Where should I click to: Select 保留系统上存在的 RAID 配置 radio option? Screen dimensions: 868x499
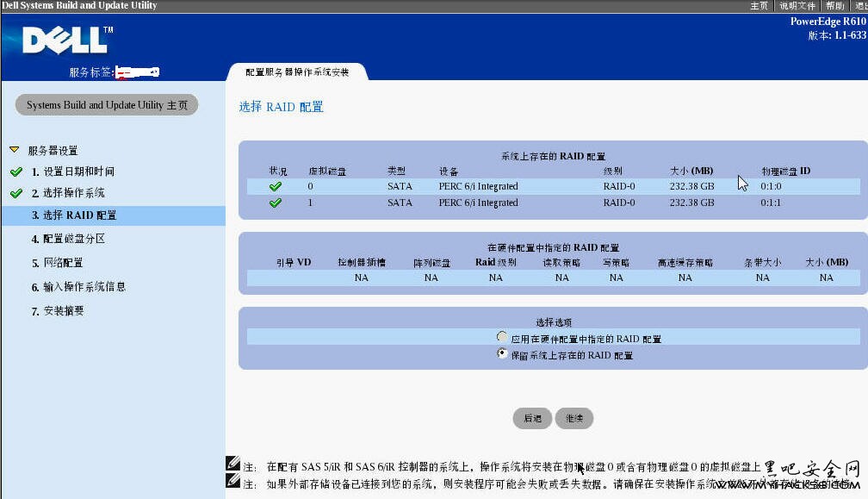[x=503, y=354]
